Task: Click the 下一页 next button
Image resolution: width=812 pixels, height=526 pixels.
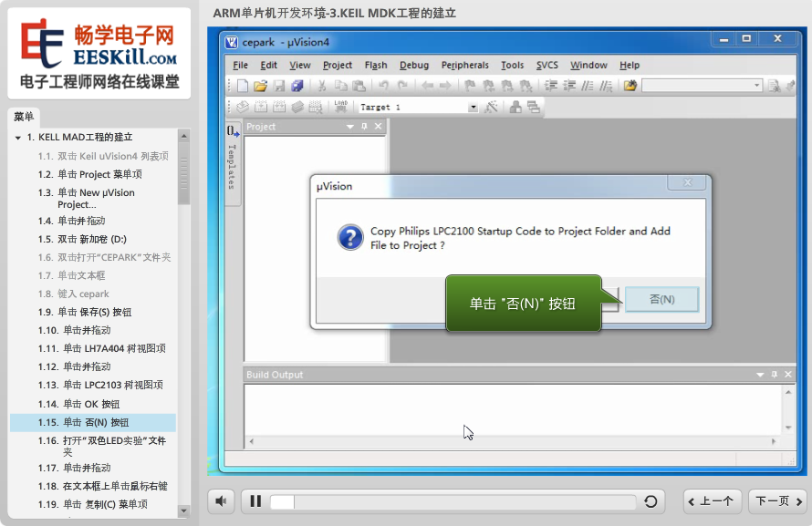Action: pos(777,501)
